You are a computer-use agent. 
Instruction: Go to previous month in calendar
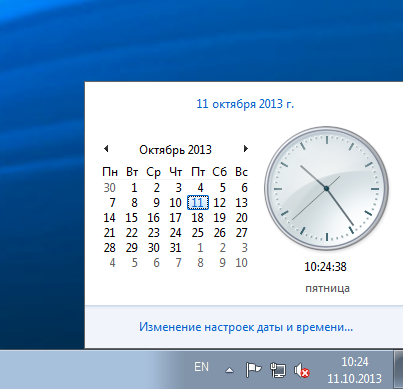pos(106,149)
